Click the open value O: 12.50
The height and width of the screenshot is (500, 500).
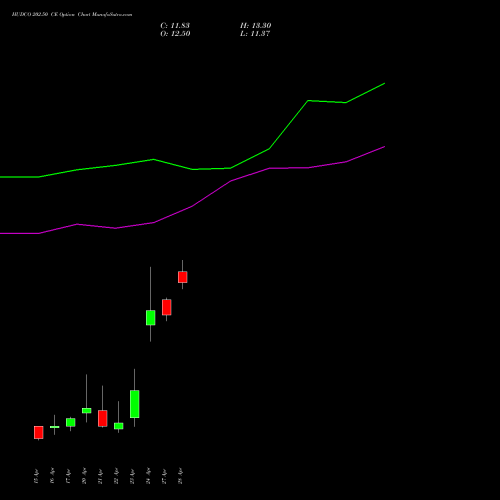175,34
